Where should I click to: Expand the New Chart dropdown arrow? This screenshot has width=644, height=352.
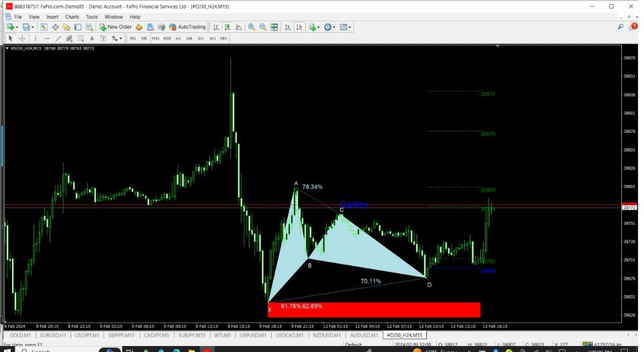click(17, 27)
